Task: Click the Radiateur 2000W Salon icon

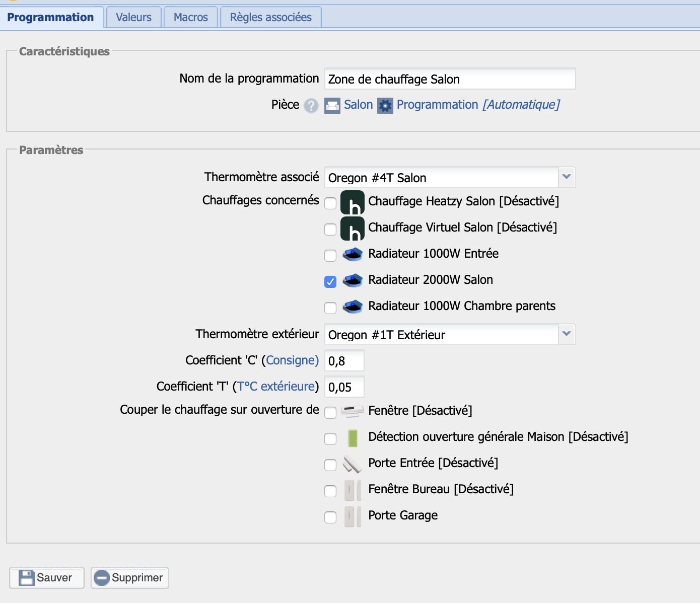Action: [x=353, y=280]
